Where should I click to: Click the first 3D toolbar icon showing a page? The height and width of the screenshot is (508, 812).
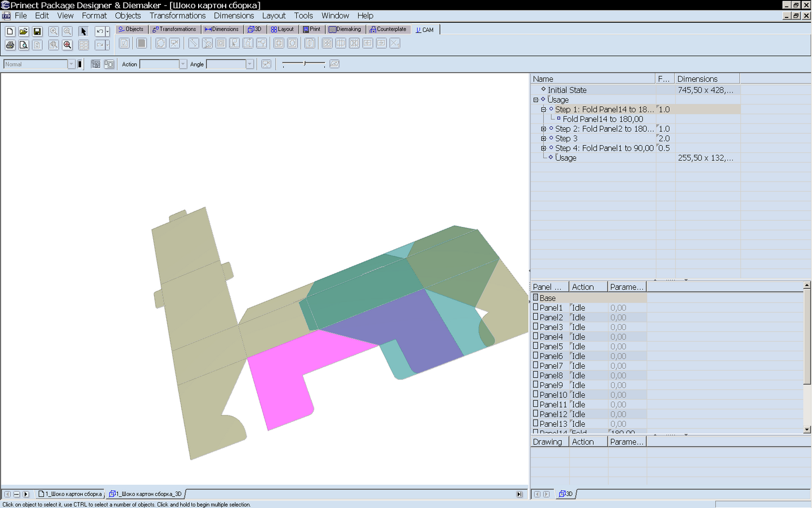click(124, 43)
